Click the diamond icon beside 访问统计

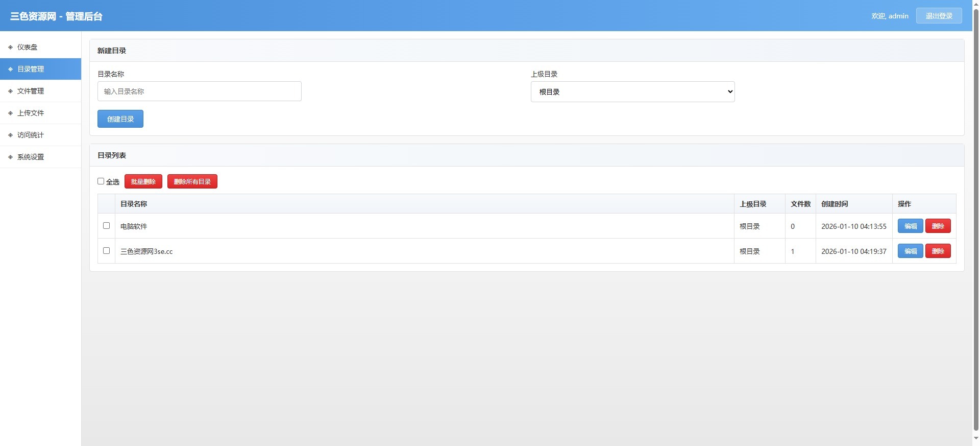coord(10,135)
